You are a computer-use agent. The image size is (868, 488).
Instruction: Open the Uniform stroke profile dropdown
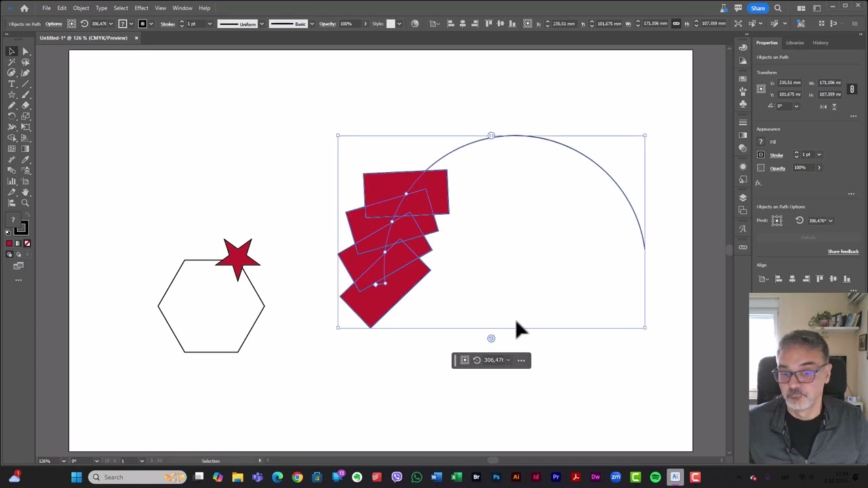click(x=262, y=24)
